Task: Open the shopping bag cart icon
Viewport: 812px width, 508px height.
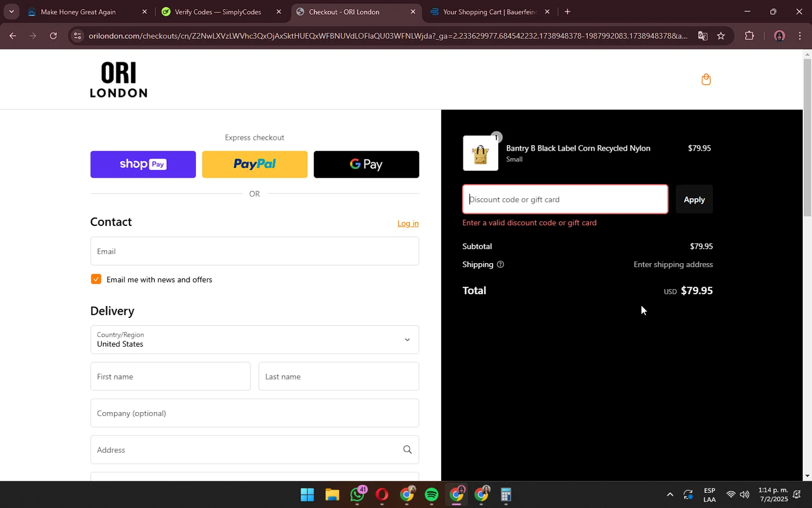Action: point(706,80)
